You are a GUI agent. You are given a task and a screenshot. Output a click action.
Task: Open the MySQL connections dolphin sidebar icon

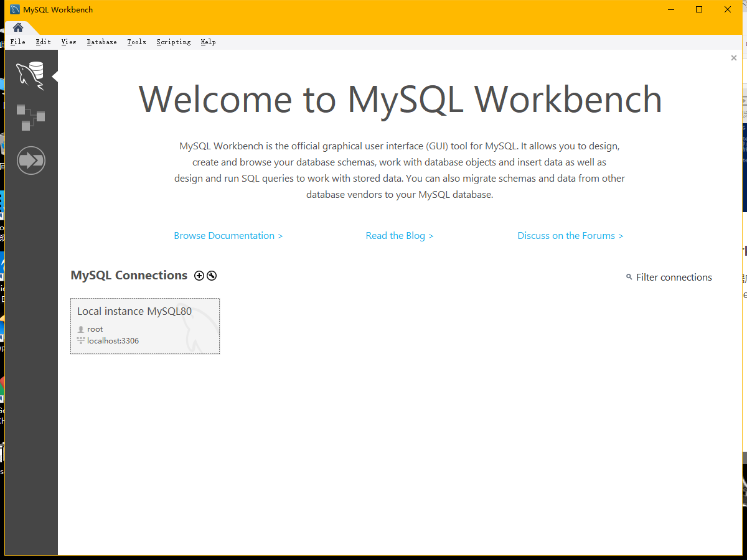[x=31, y=75]
